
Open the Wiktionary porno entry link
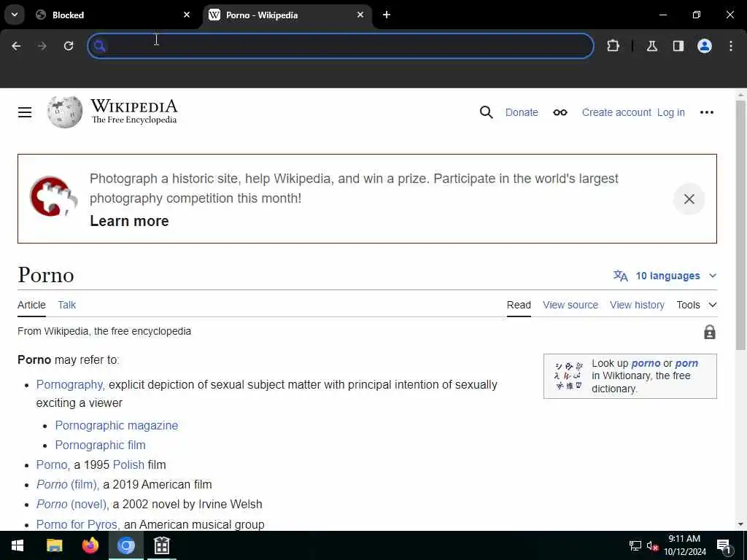point(646,363)
